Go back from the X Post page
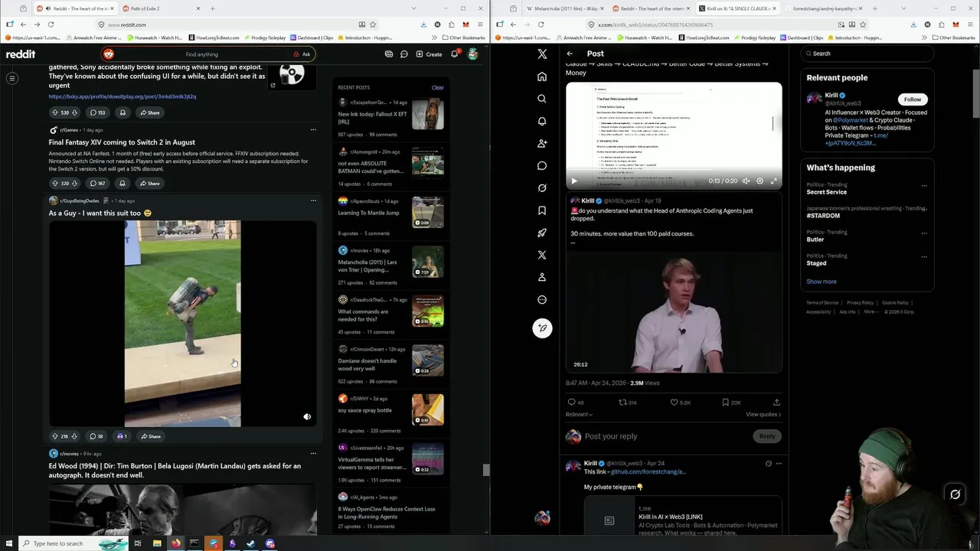This screenshot has width=980, height=551. pos(570,54)
